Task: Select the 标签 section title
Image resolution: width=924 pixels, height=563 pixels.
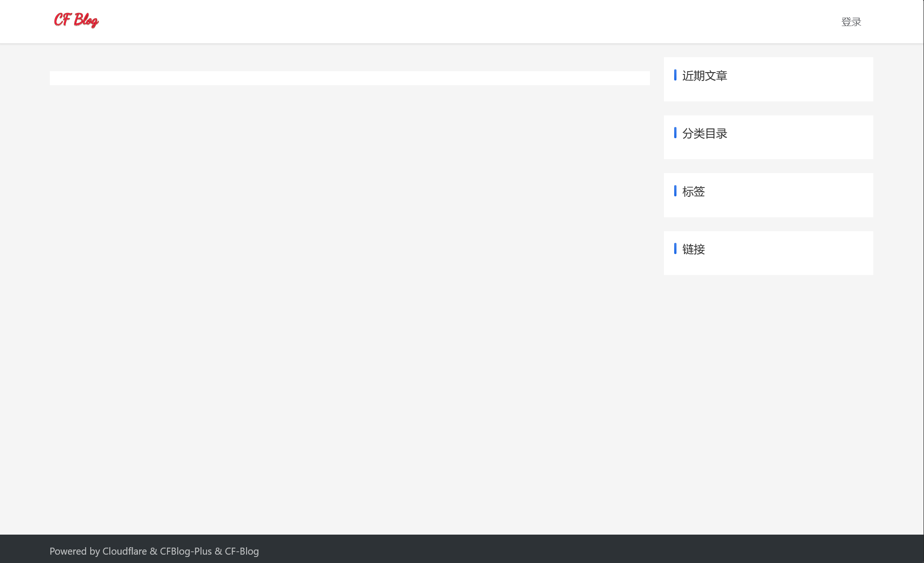Action: pyautogui.click(x=693, y=192)
